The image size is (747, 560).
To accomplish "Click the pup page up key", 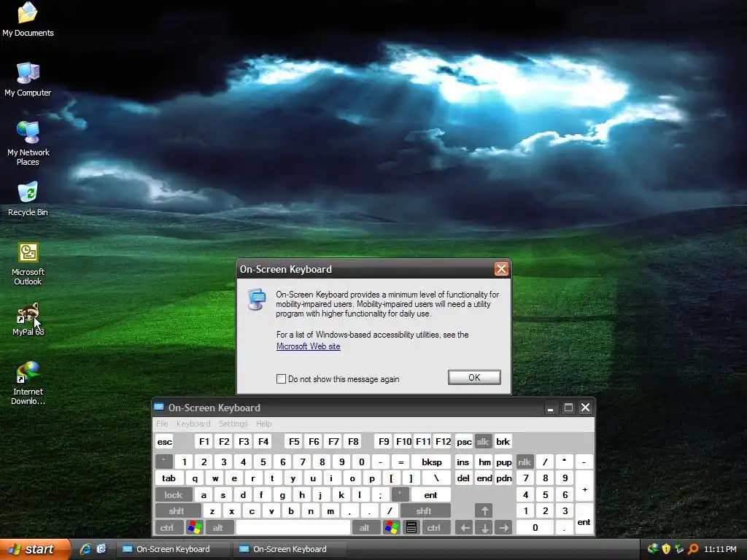I will (x=503, y=462).
